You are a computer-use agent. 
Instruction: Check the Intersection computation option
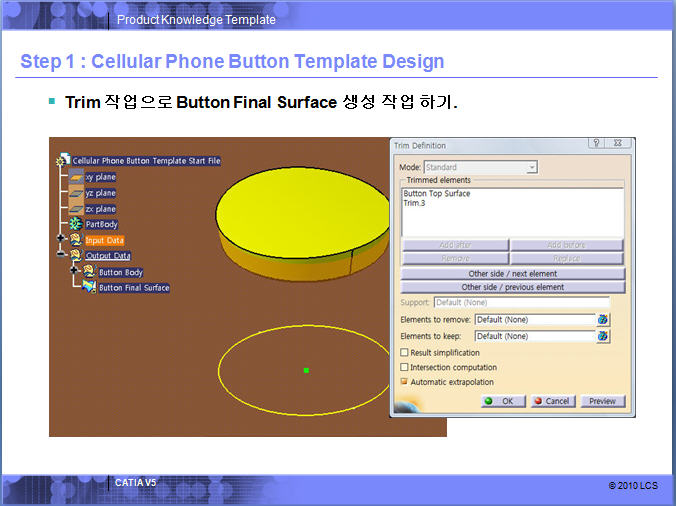click(404, 368)
